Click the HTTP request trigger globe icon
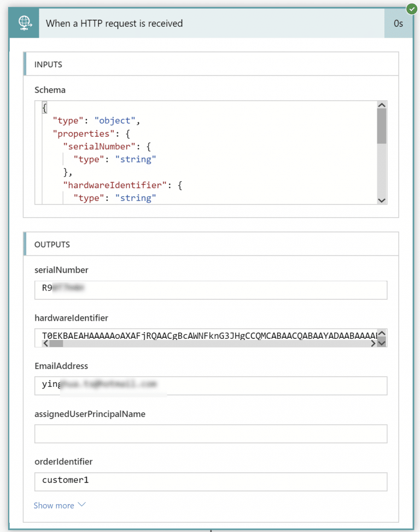The height and width of the screenshot is (532, 420). pyautogui.click(x=23, y=23)
